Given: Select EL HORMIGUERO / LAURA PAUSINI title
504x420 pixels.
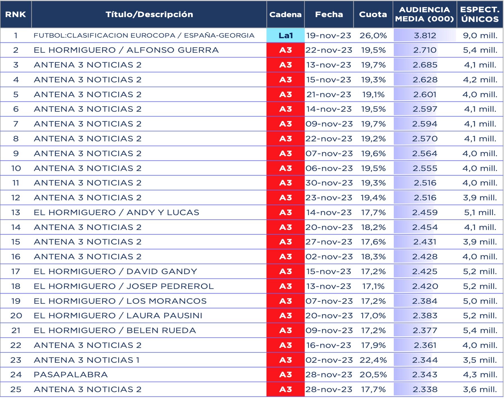Looking at the screenshot, I should point(118,315).
